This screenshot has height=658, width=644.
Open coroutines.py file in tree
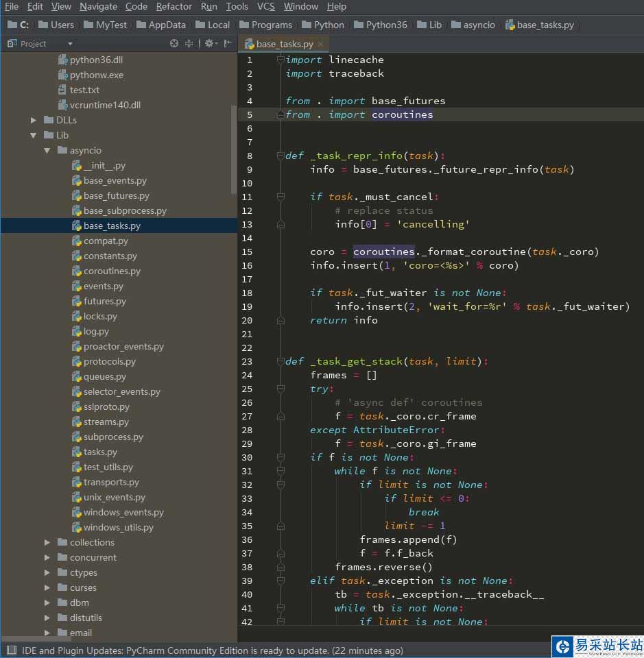[112, 271]
